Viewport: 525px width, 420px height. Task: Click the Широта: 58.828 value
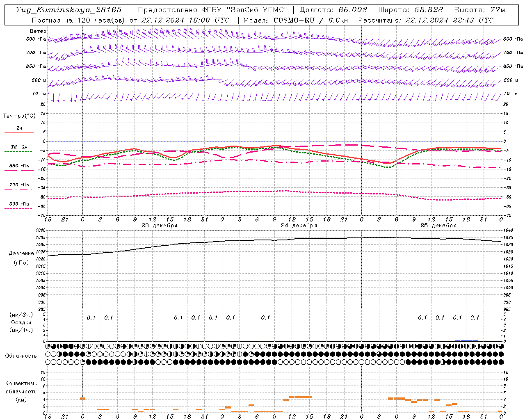411,10
